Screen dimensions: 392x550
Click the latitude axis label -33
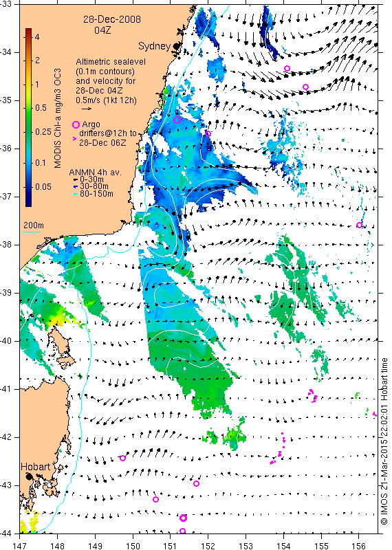(6, 4)
